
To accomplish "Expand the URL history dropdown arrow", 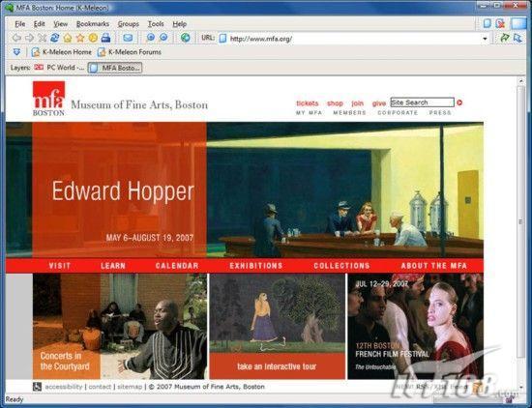I will tap(485, 39).
